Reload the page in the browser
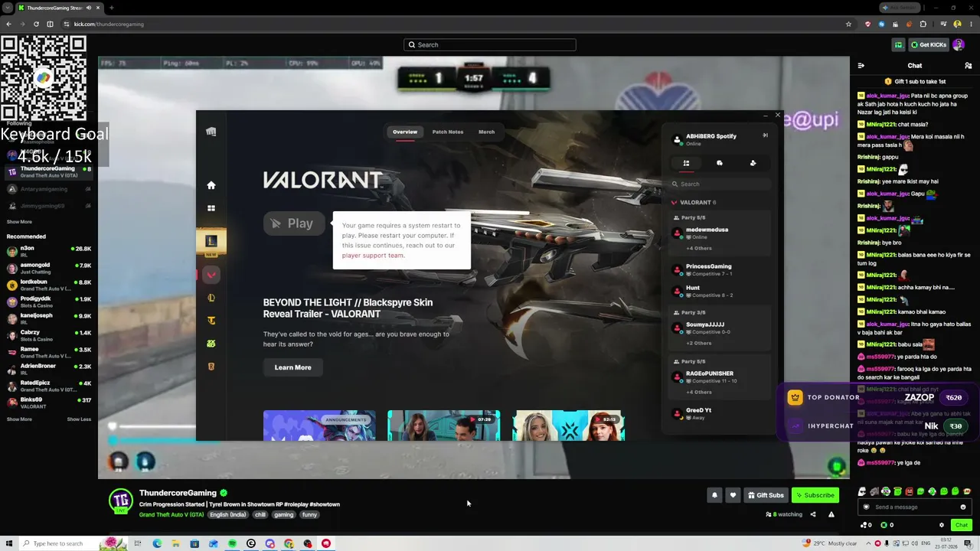The height and width of the screenshot is (551, 980). coord(36,24)
